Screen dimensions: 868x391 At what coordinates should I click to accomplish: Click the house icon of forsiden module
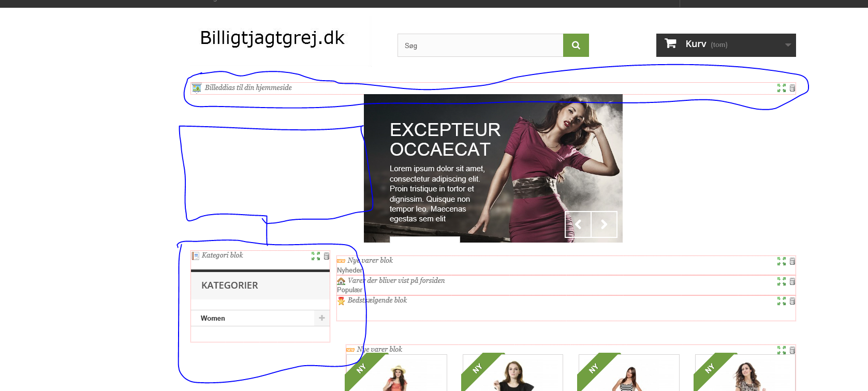coord(341,281)
